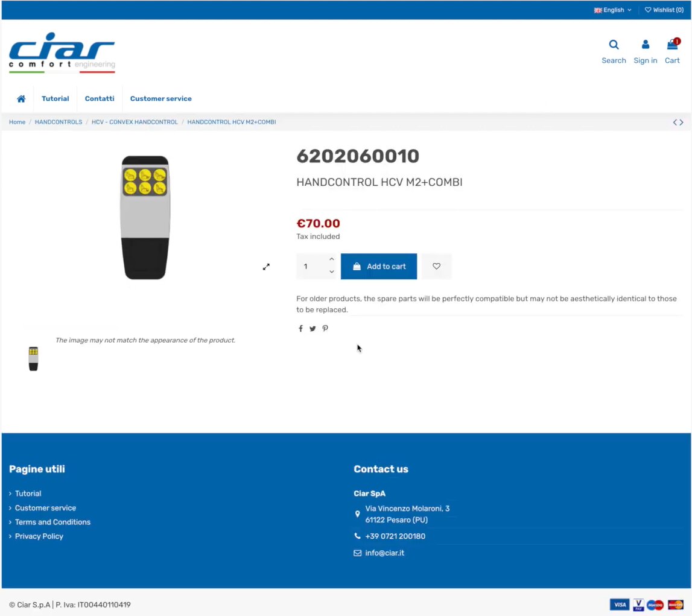Open the Tutorial menu item
Viewport: 692px width, 616px height.
point(56,99)
